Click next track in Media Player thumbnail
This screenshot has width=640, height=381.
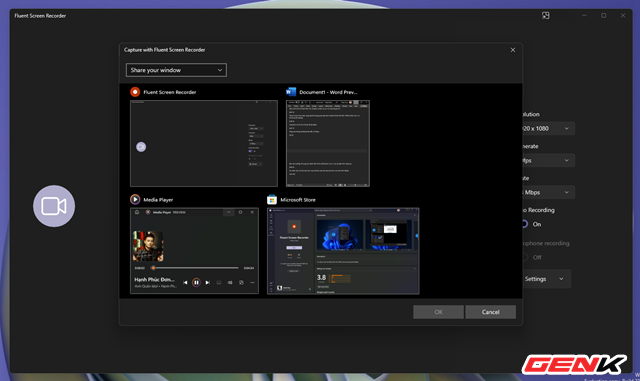point(207,283)
